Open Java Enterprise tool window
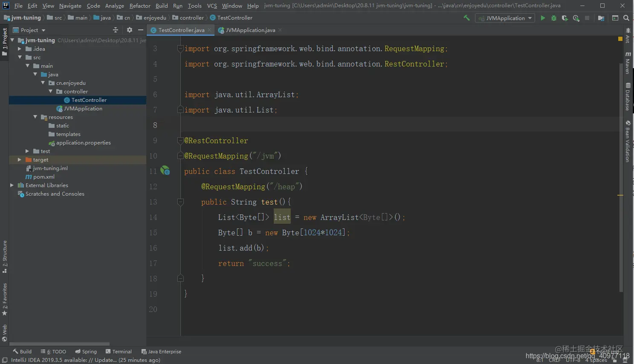Screen dimensions: 634x364 [161, 351]
